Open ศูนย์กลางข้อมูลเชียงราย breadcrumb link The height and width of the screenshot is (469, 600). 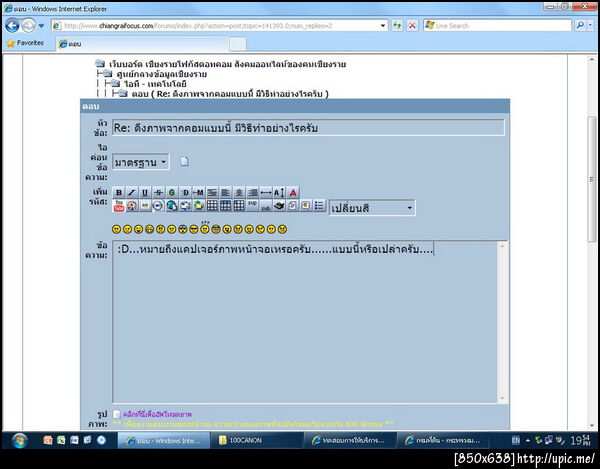(161, 74)
